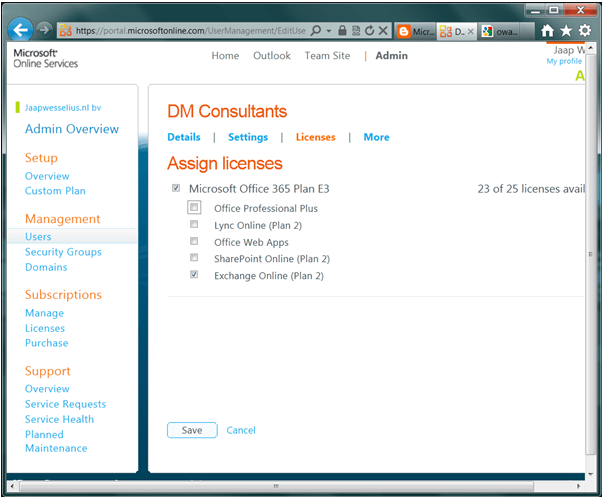Refresh the page with reload icon
Screen dimensions: 602x497
point(369,30)
